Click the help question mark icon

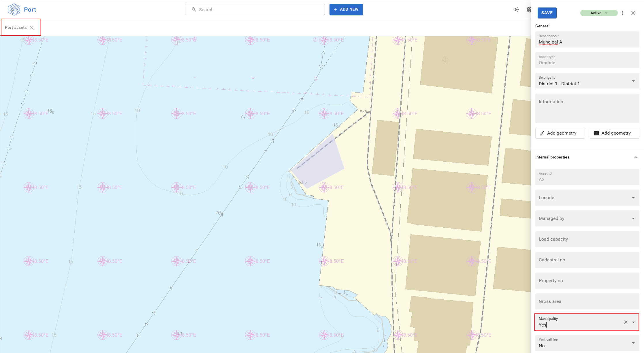[528, 10]
